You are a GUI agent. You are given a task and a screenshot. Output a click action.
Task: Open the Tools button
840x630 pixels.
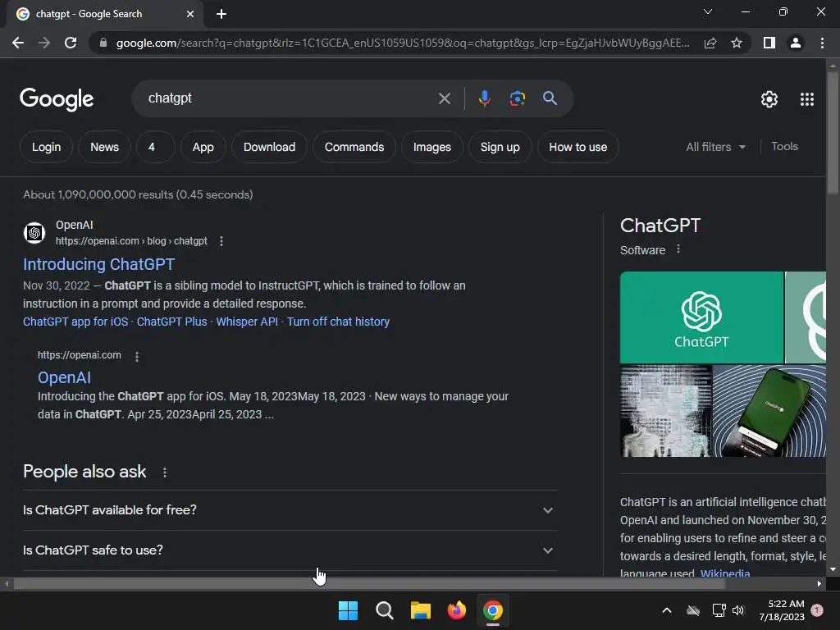784,146
